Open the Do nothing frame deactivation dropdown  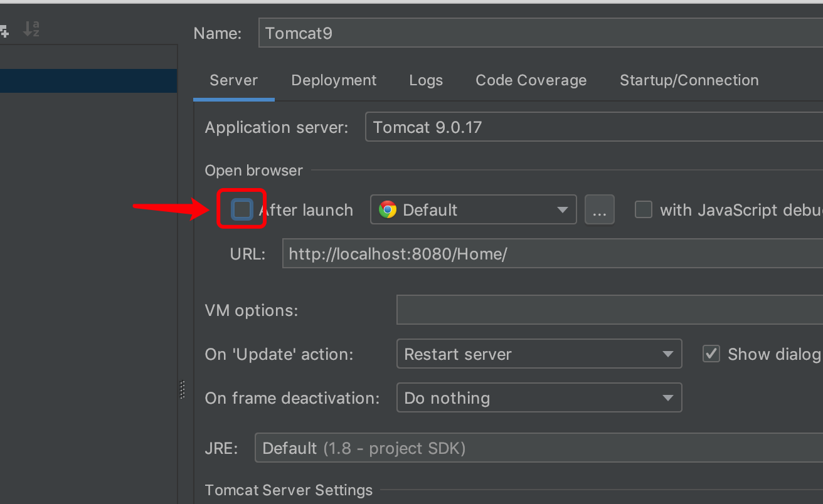coord(539,397)
